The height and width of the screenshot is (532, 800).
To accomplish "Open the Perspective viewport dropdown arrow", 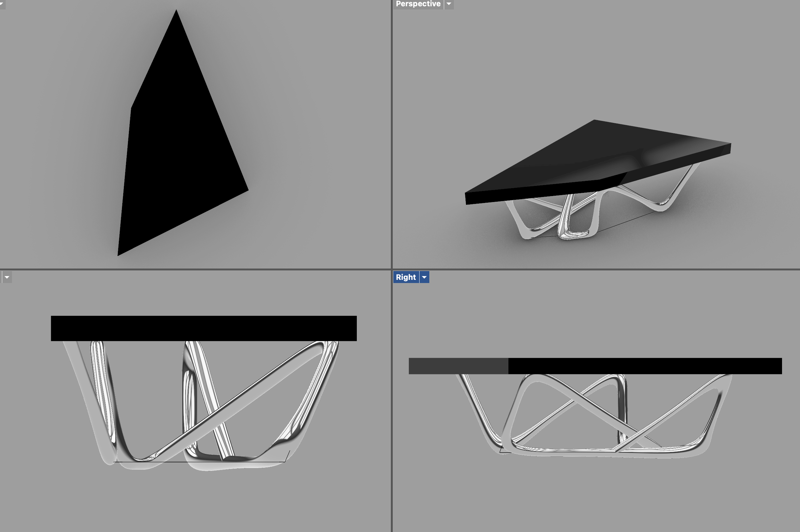I will tap(449, 4).
